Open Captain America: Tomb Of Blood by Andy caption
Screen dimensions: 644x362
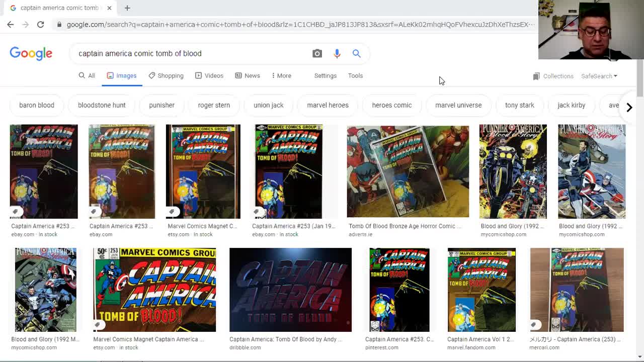[x=286, y=339]
